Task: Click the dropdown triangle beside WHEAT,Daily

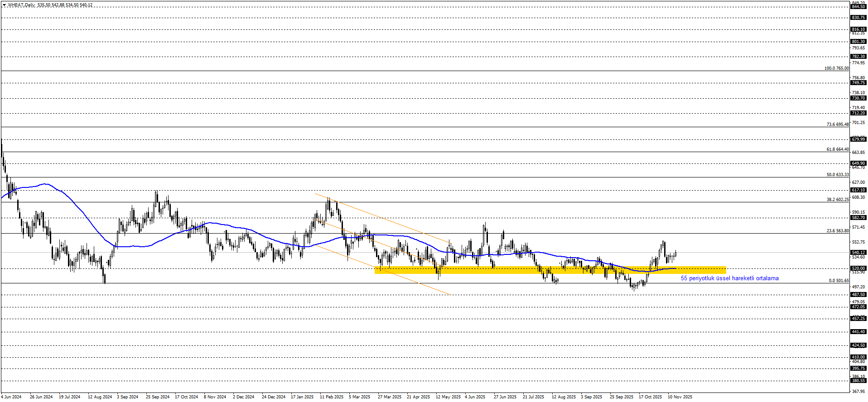Action: point(4,5)
